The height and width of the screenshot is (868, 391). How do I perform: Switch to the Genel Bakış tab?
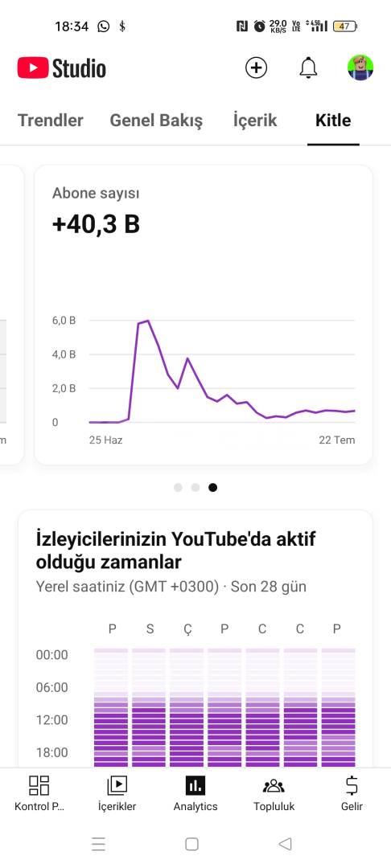(156, 120)
